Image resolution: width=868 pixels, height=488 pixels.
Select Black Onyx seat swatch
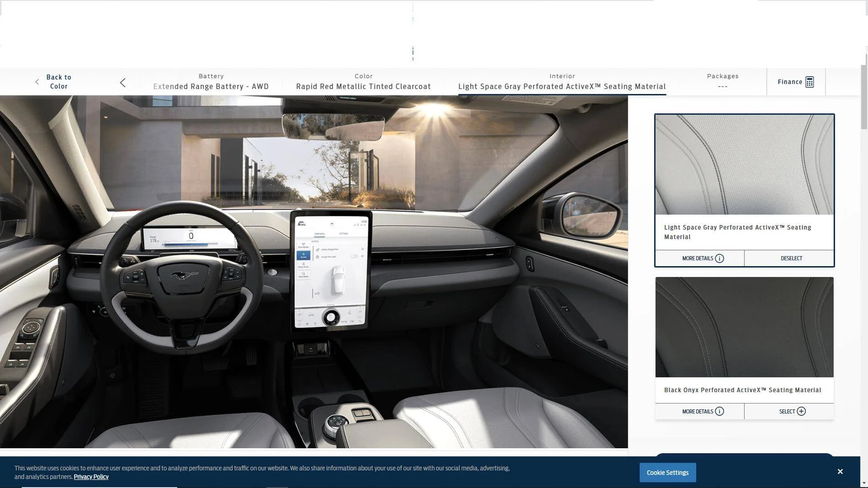pos(744,327)
